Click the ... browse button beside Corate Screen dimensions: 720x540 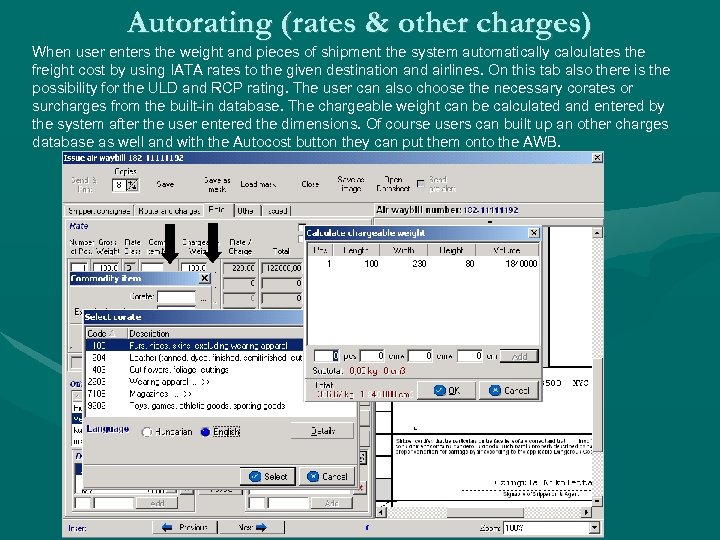click(203, 298)
